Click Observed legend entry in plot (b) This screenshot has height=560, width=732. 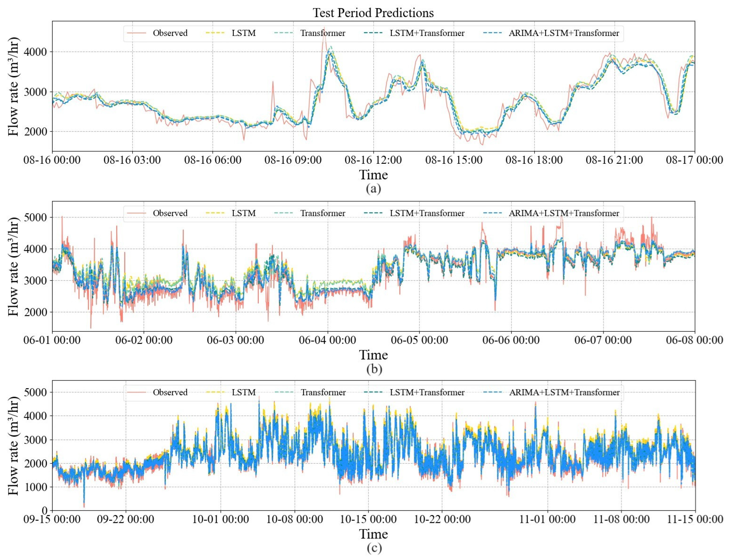pyautogui.click(x=170, y=213)
